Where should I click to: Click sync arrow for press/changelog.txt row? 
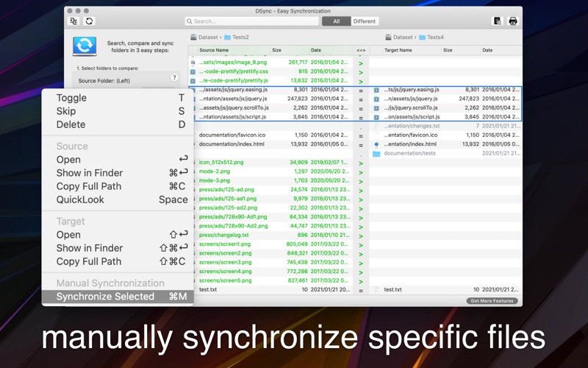click(x=361, y=236)
